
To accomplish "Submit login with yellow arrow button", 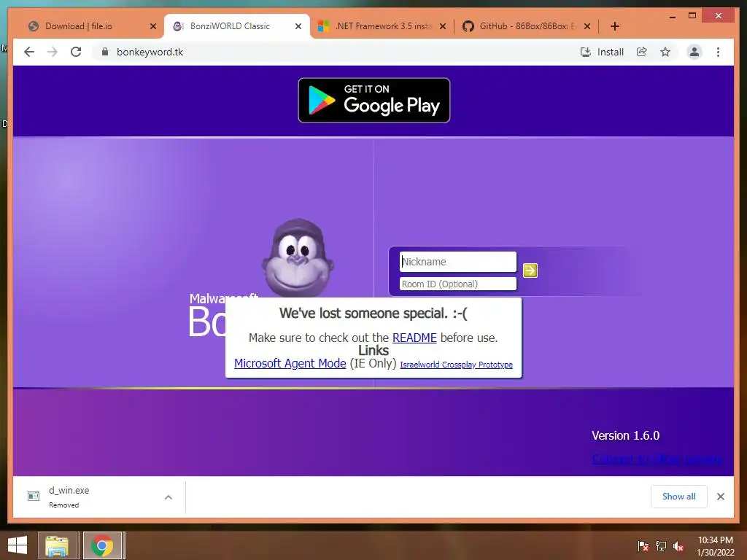I will click(530, 271).
